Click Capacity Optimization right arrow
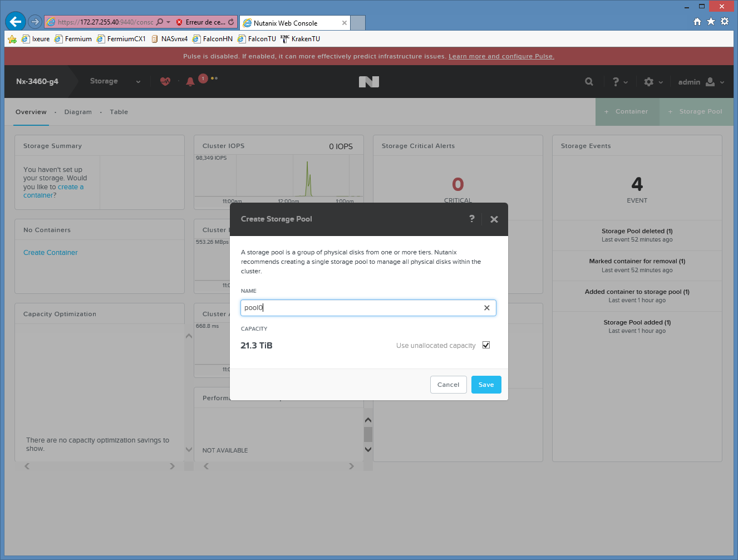This screenshot has width=738, height=560. tap(172, 466)
